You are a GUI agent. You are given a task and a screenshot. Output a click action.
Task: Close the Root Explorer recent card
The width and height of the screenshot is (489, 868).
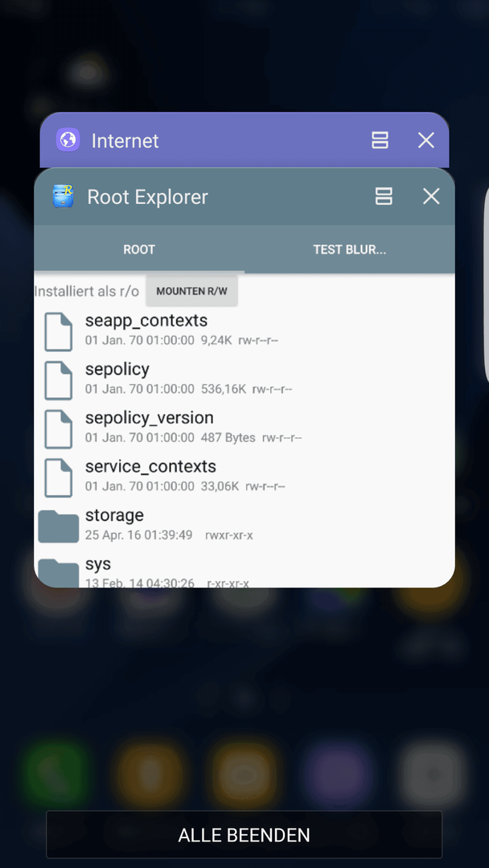pyautogui.click(x=431, y=197)
